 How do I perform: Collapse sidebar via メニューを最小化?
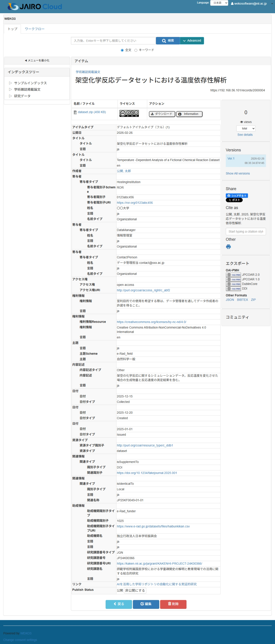37,60
